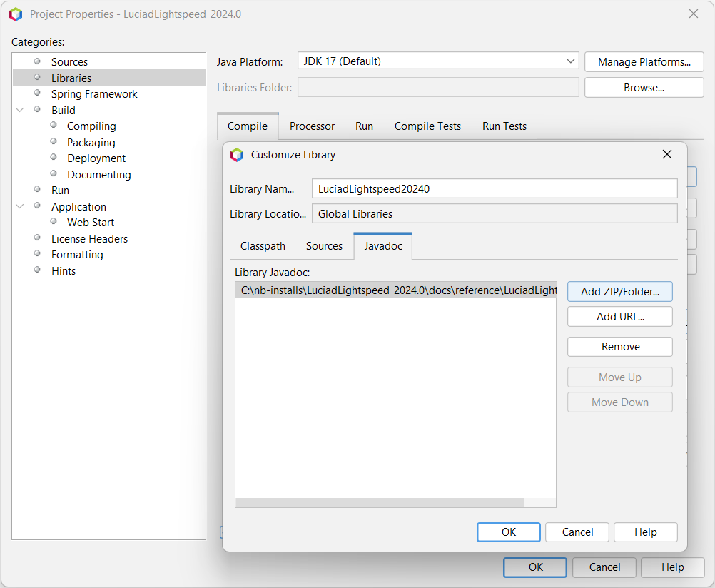Open the Run Tests tab
The image size is (715, 588).
pyautogui.click(x=504, y=126)
